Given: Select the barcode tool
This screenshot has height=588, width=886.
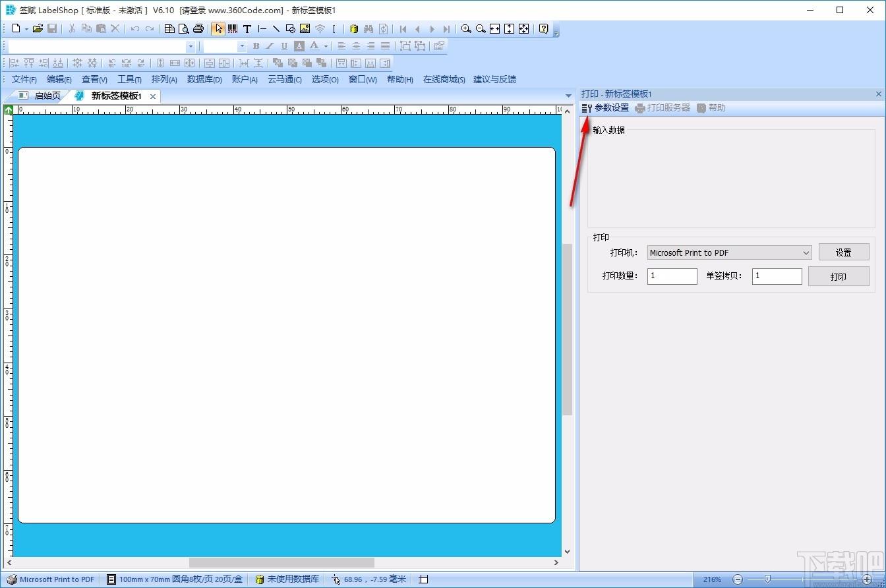Looking at the screenshot, I should click(x=233, y=28).
